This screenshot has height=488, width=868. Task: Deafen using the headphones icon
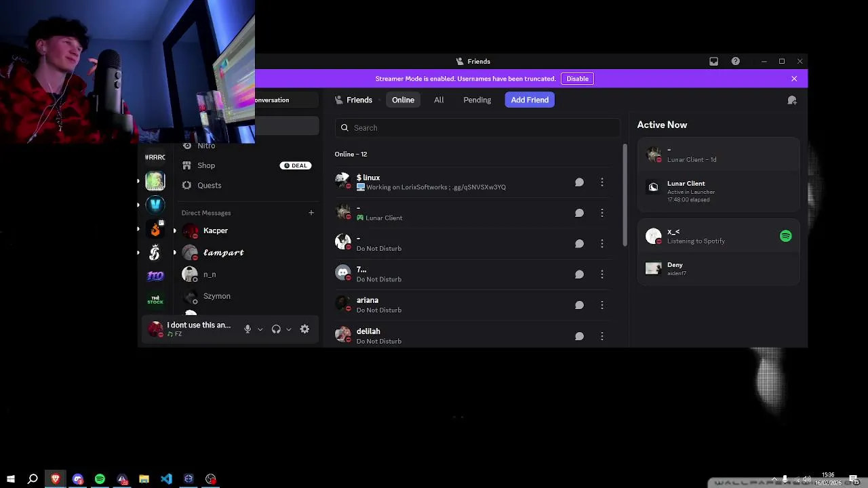276,329
